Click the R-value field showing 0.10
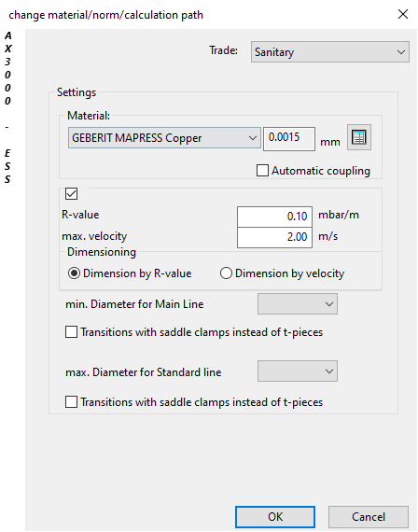 (x=275, y=217)
